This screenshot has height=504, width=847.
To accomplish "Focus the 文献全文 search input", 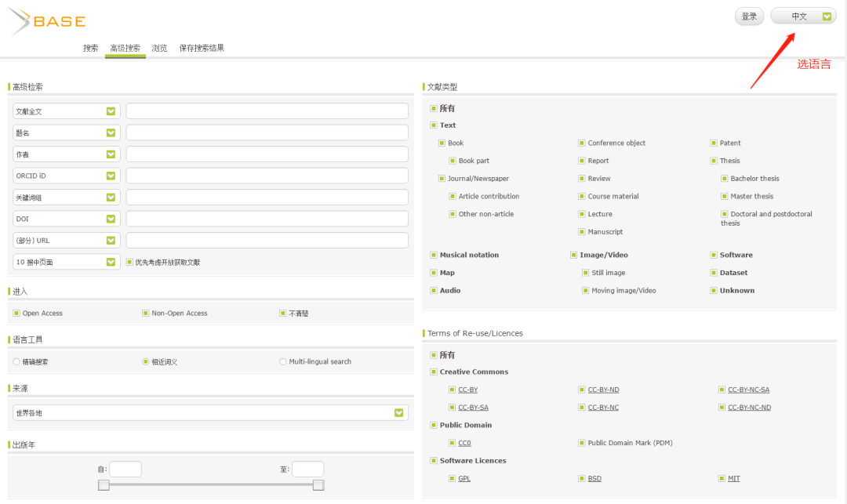I will pos(267,111).
